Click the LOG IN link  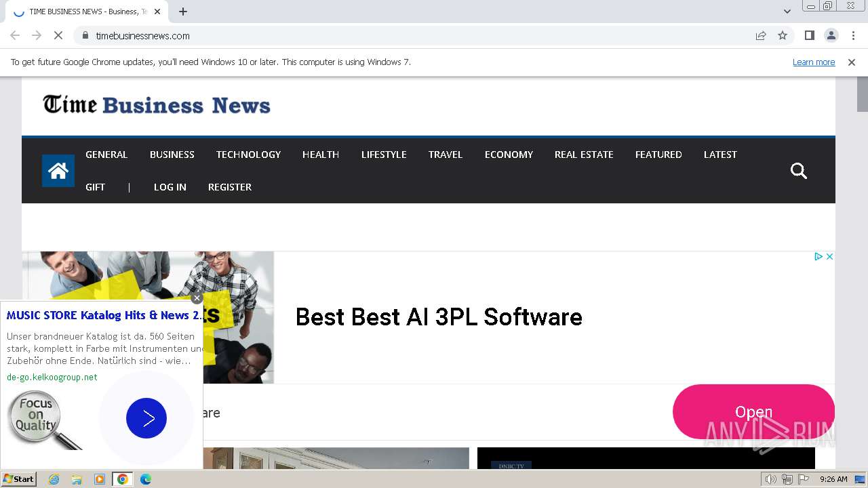pos(170,187)
